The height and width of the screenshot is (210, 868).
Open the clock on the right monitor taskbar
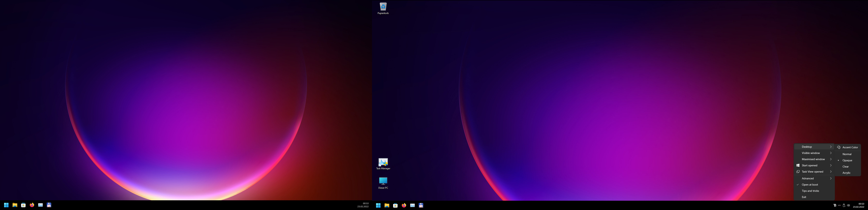click(x=859, y=205)
